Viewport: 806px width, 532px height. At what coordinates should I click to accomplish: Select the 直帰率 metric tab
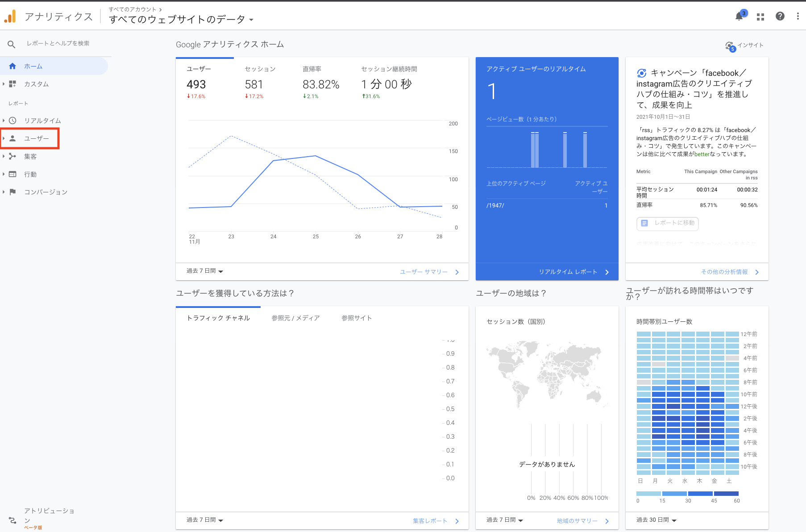pyautogui.click(x=312, y=69)
